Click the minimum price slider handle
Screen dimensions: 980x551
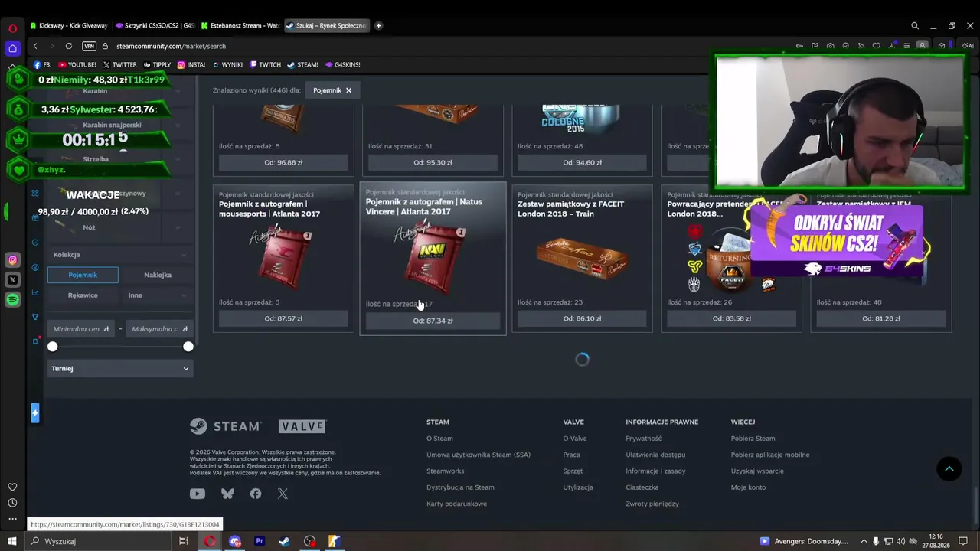click(52, 347)
